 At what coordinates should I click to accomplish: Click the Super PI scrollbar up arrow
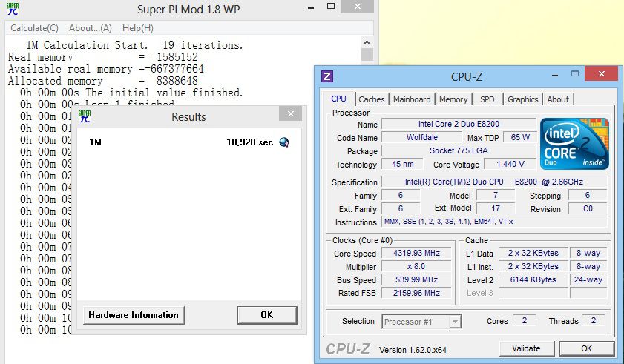367,42
